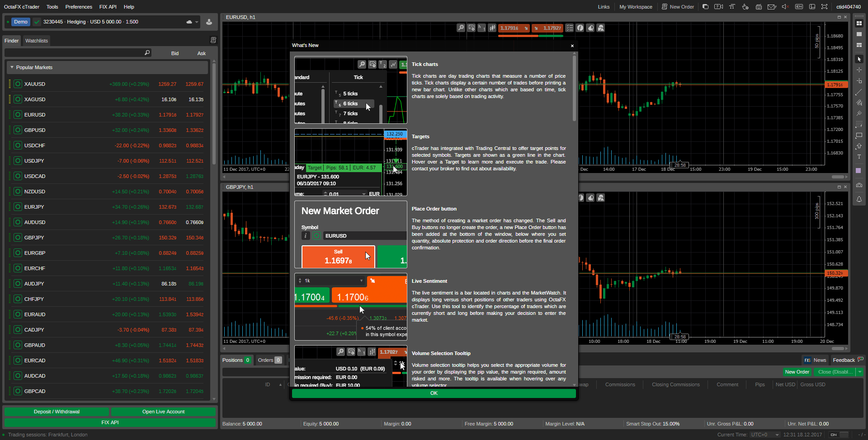Open the viewing options checklist icon on EURUSD chart
The image size is (868, 440).
(570, 28)
